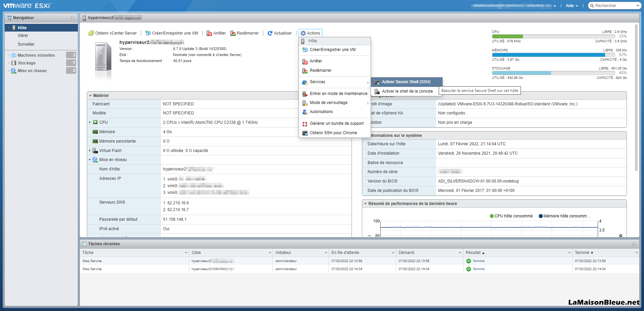This screenshot has height=311, width=644.
Task: Click the Mémoire usage bar
Action: [553, 55]
